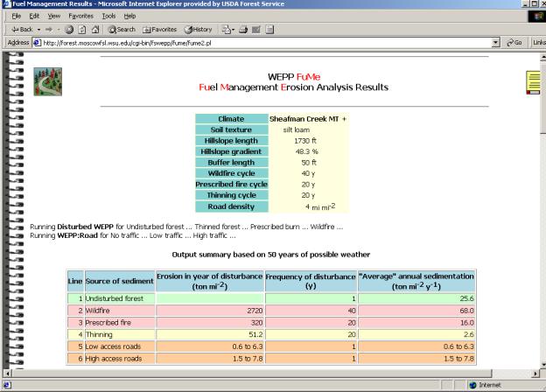Click the Stop loading icon
The image size is (546, 392).
tap(69, 30)
